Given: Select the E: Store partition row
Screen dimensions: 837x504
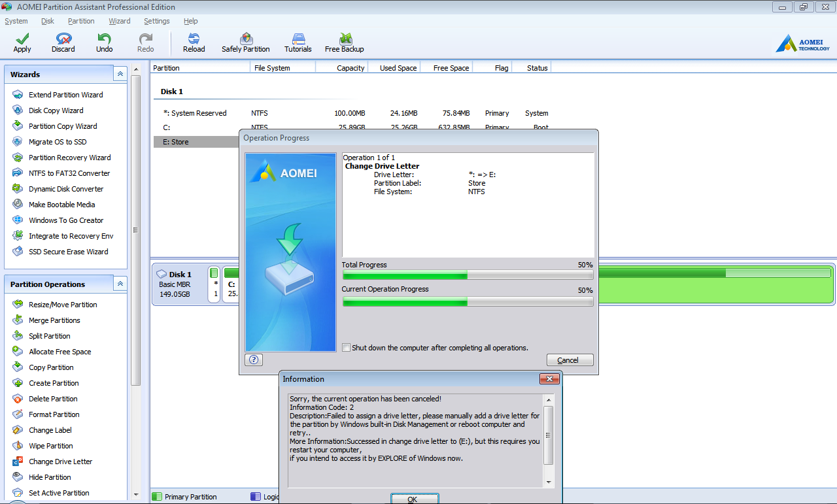Looking at the screenshot, I should [x=197, y=142].
